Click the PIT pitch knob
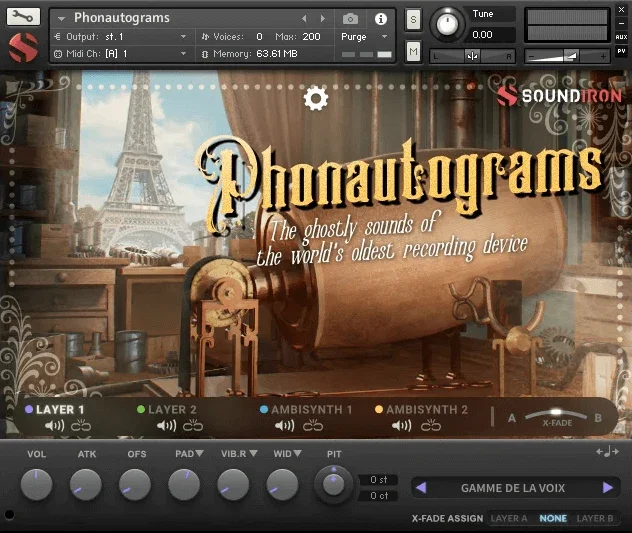 333,483
